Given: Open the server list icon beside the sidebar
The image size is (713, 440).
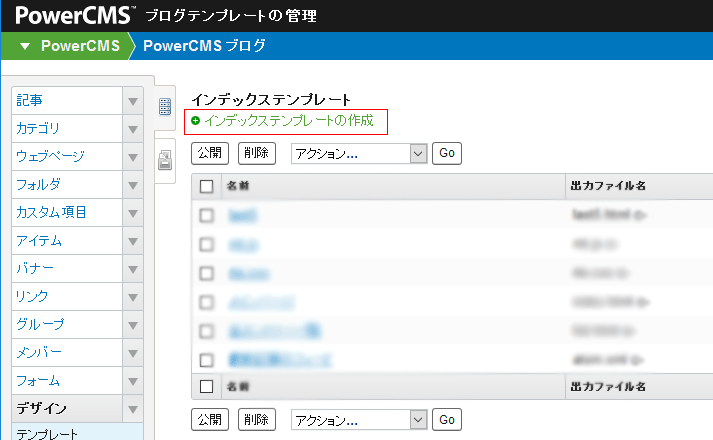Looking at the screenshot, I should (x=165, y=107).
